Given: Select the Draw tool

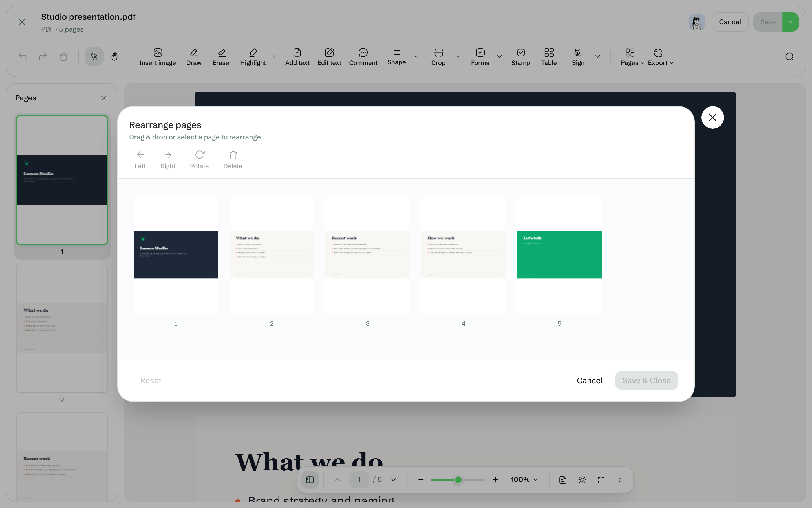Looking at the screenshot, I should (194, 57).
